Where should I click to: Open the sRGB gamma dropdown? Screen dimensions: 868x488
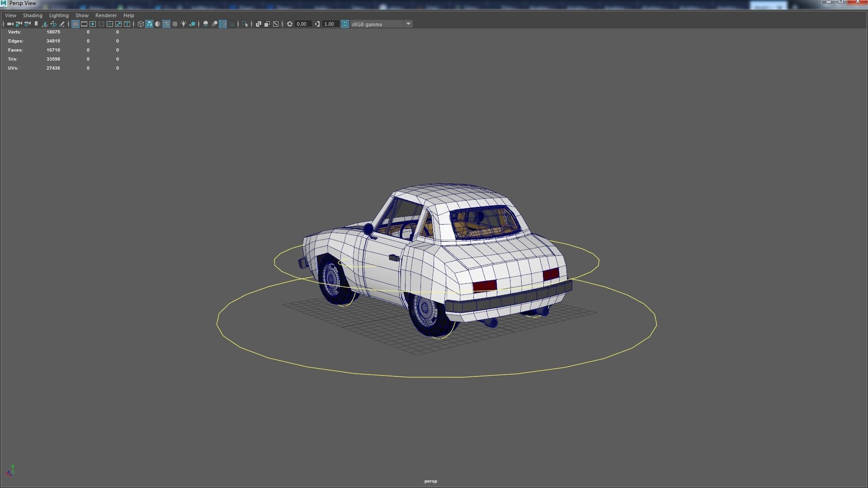[x=381, y=24]
